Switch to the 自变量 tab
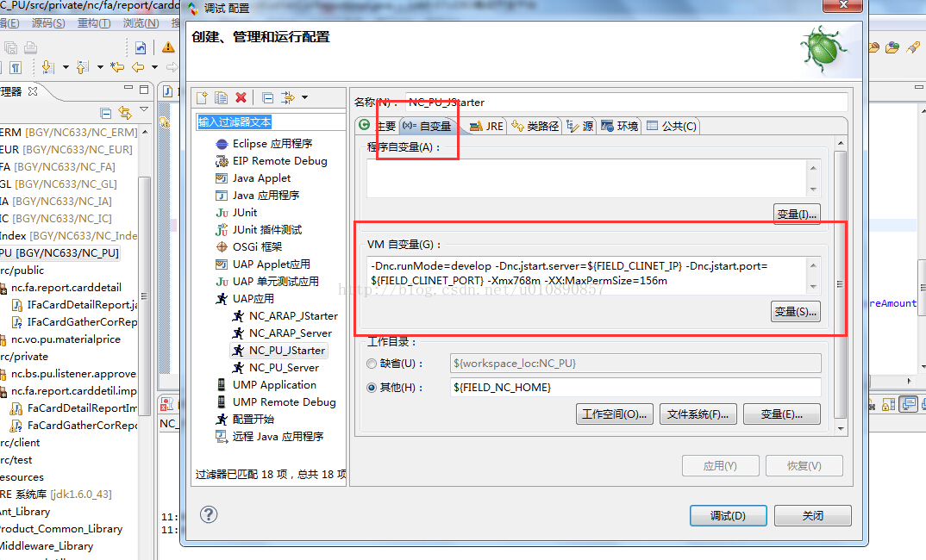Viewport: 926px width, 560px height. point(427,126)
